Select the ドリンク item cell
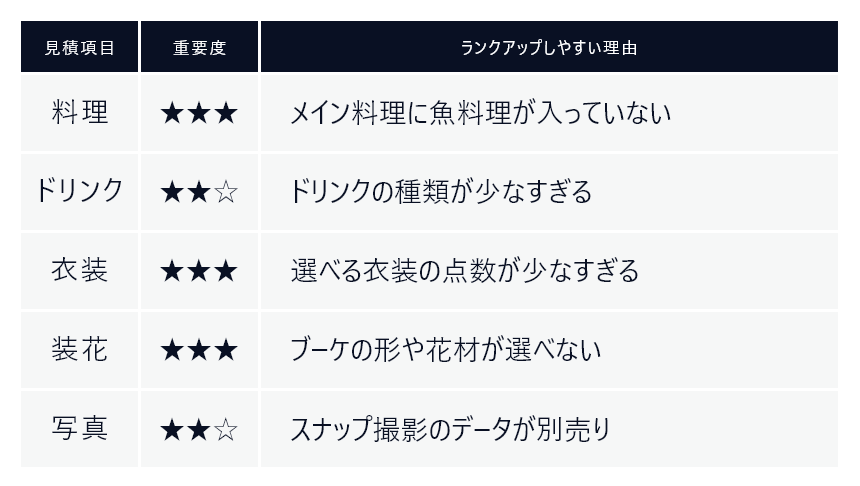Screen dimensions: 860x486 (x=80, y=191)
